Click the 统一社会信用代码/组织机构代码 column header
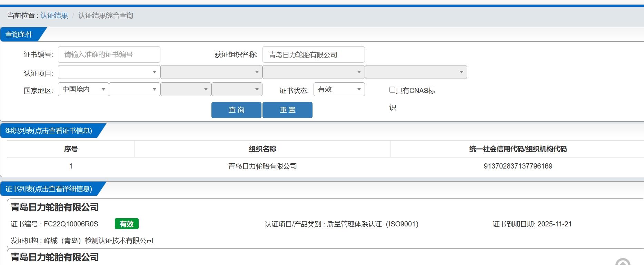Screen dimensions: 644x265 [518, 149]
